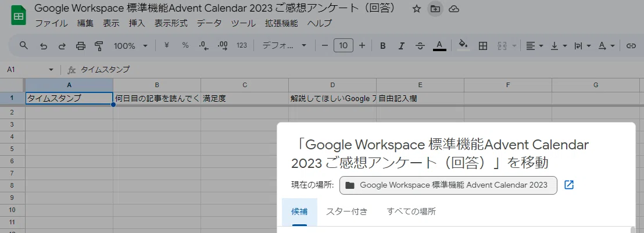This screenshot has height=233, width=644.
Task: Open the borders tool
Action: coord(483,46)
